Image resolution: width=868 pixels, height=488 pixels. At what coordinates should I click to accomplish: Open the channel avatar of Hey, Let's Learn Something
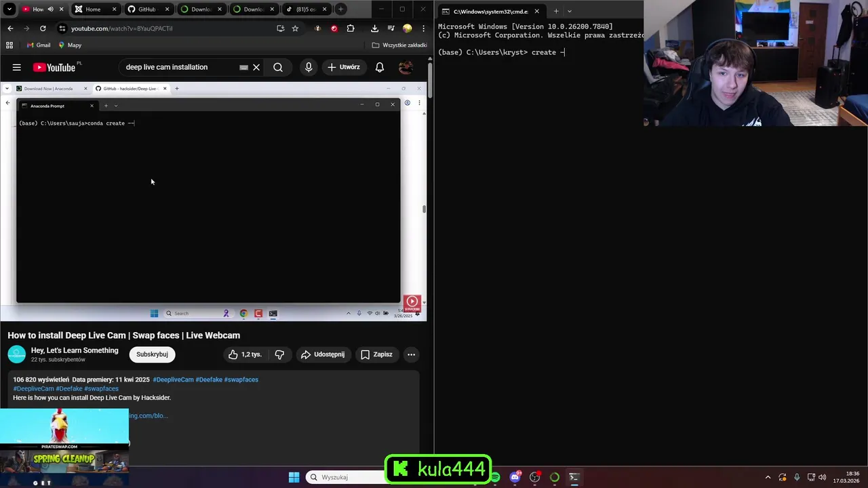[17, 354]
